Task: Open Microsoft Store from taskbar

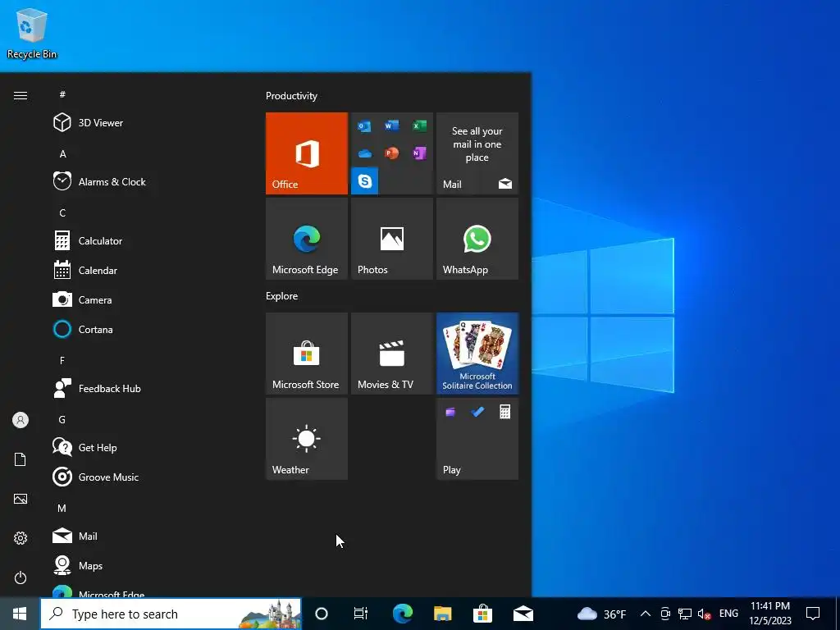Action: (x=482, y=614)
